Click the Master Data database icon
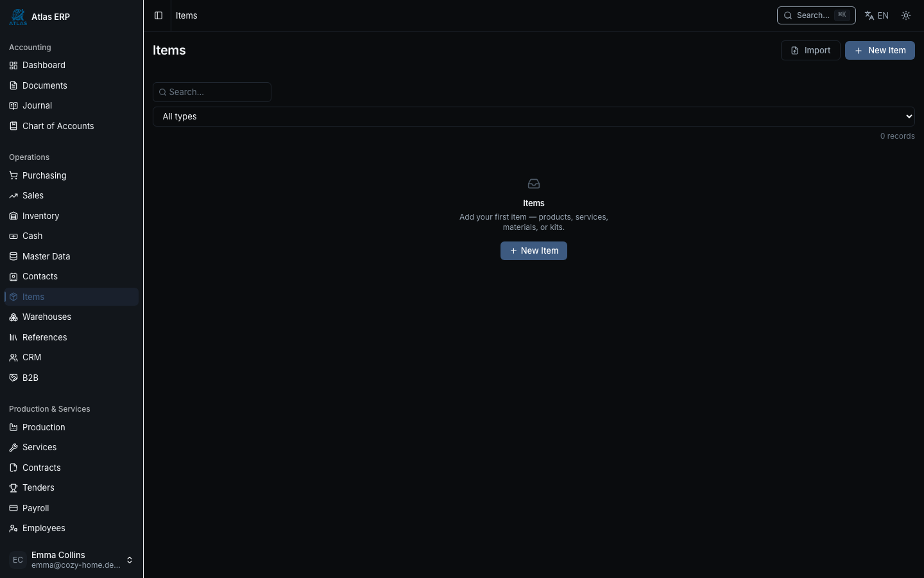The height and width of the screenshot is (578, 924). (13, 256)
